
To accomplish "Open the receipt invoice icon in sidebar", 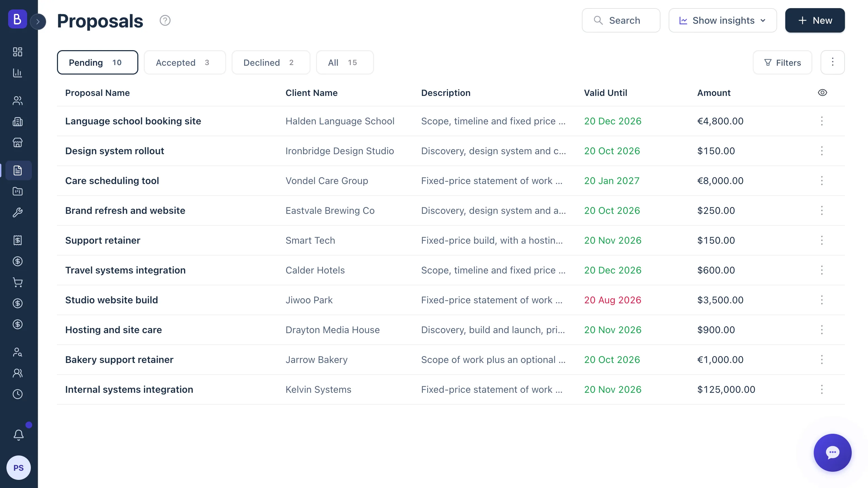I will [18, 240].
